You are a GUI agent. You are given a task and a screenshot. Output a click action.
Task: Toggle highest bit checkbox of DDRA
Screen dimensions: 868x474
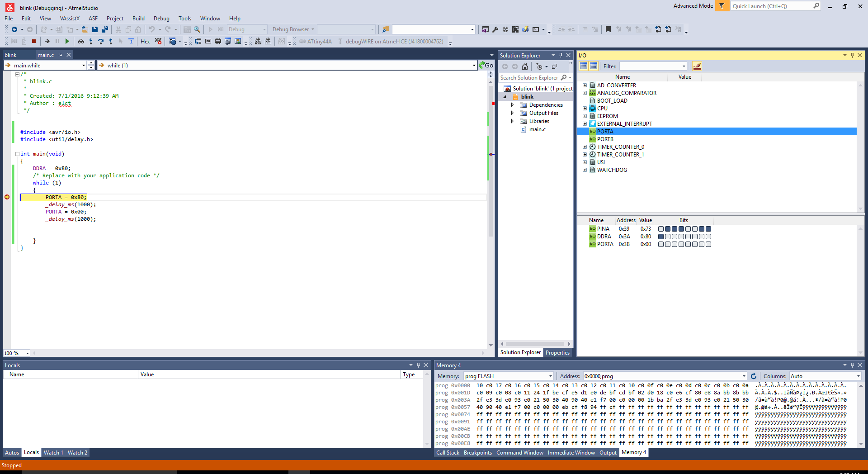[x=661, y=237]
